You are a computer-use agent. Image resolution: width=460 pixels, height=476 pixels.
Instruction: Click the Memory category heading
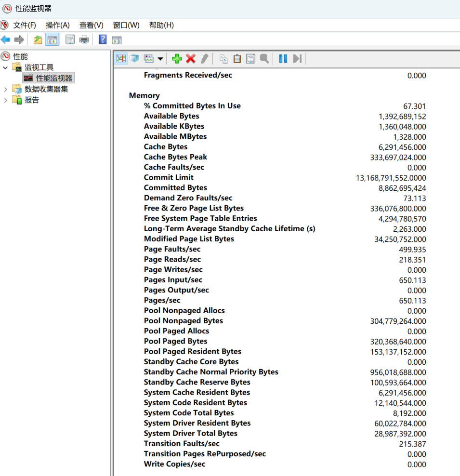pos(145,95)
